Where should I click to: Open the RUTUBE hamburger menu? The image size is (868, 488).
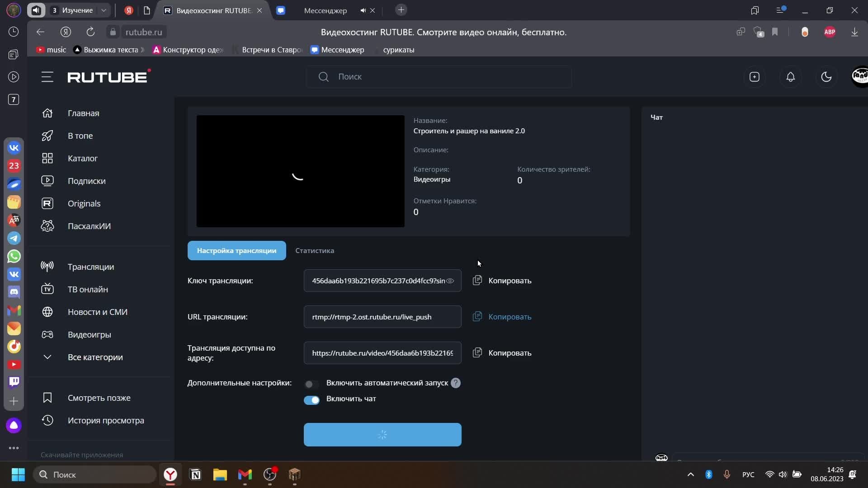point(47,77)
